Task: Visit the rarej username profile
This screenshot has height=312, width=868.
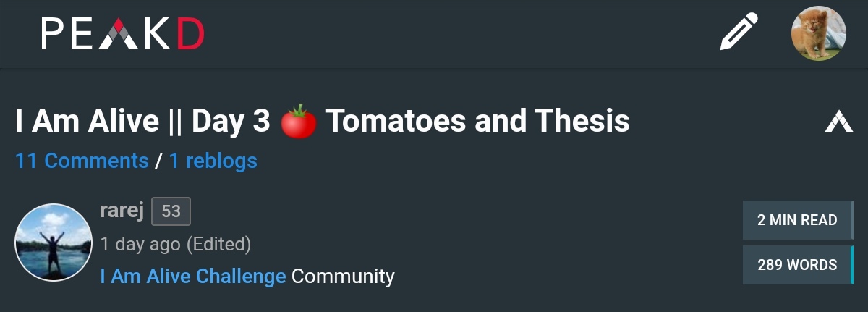Action: (x=122, y=211)
